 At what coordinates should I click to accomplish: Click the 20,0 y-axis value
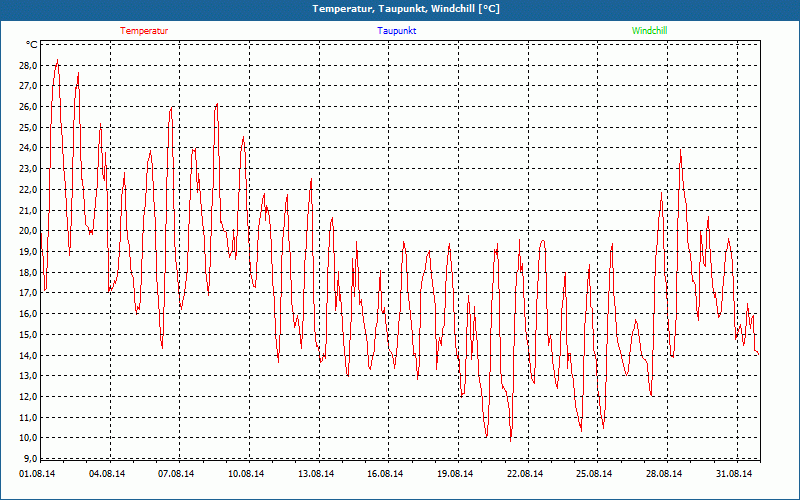point(29,231)
